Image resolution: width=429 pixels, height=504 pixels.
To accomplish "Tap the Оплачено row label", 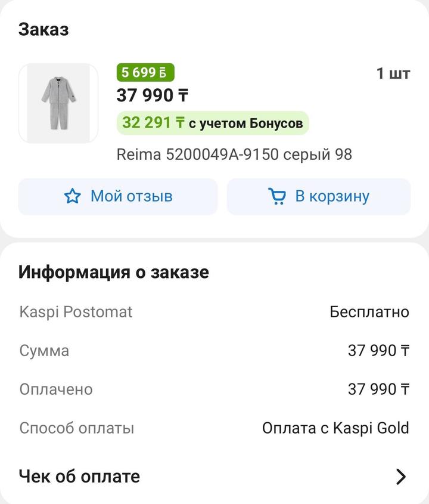I will tap(56, 389).
